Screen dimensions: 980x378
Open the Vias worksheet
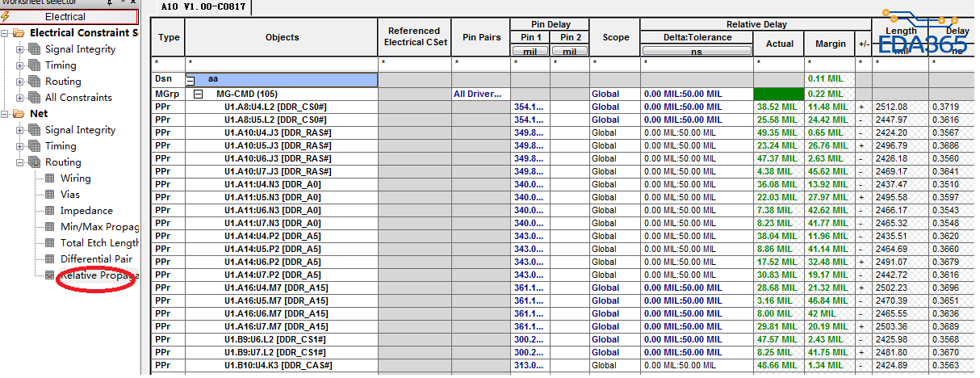point(70,195)
